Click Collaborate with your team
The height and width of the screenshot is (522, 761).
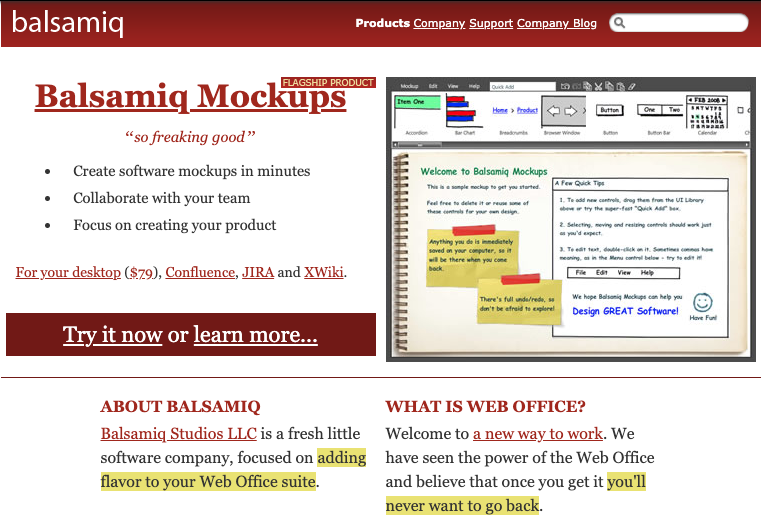click(162, 198)
